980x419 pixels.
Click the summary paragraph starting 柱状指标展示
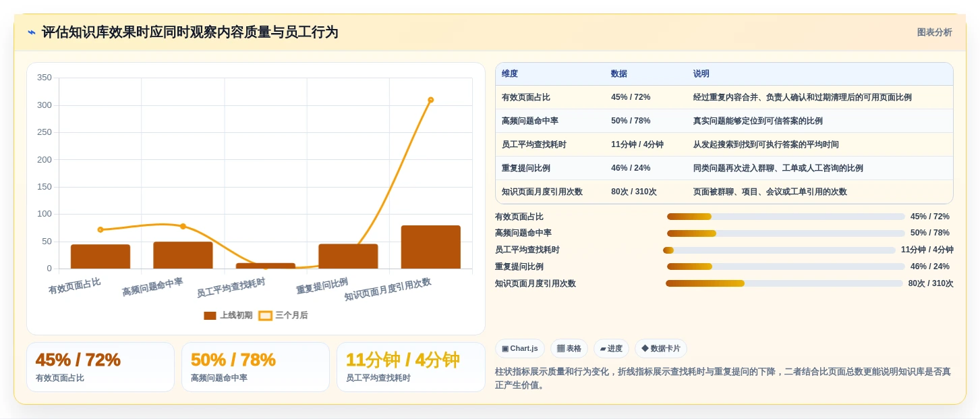(x=723, y=378)
